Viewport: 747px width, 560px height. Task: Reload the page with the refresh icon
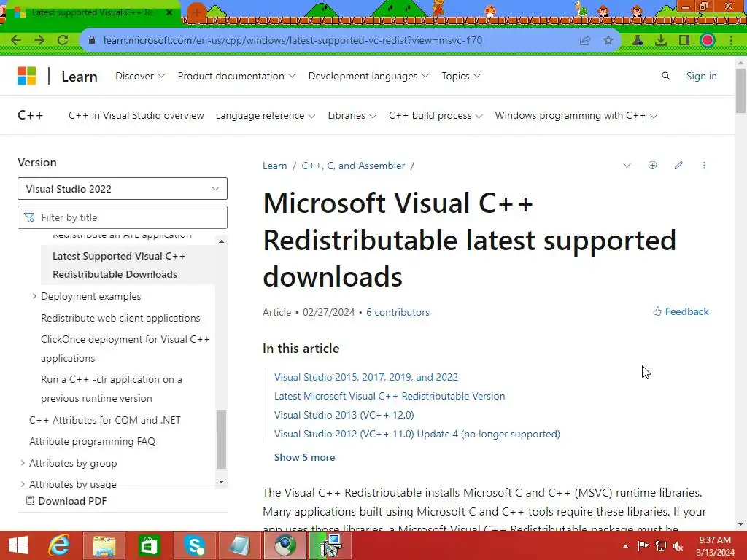point(63,40)
